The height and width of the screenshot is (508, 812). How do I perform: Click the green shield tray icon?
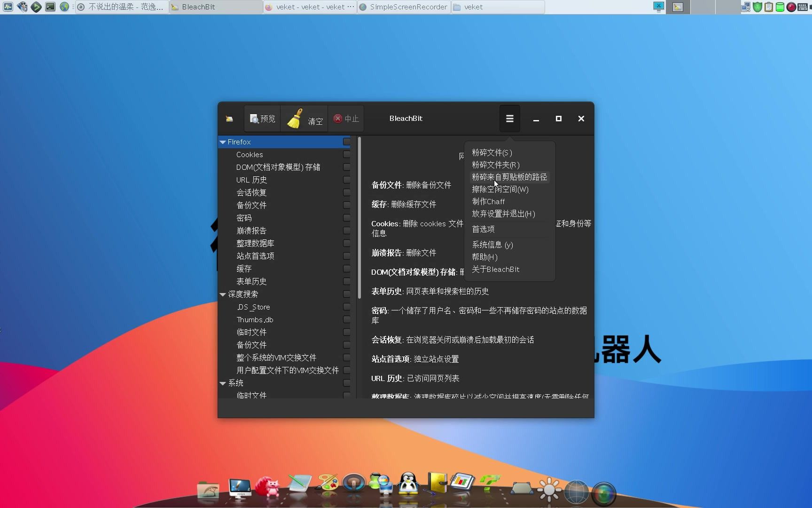757,7
